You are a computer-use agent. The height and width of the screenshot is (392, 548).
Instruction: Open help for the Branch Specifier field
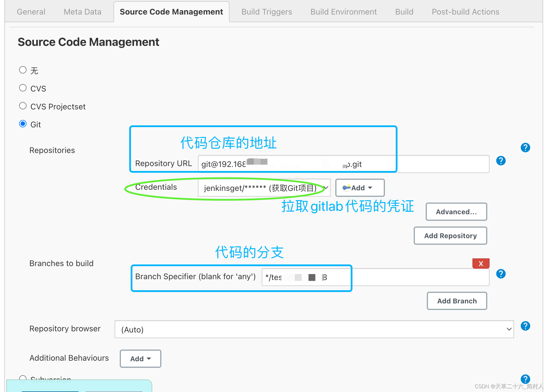tap(501, 274)
